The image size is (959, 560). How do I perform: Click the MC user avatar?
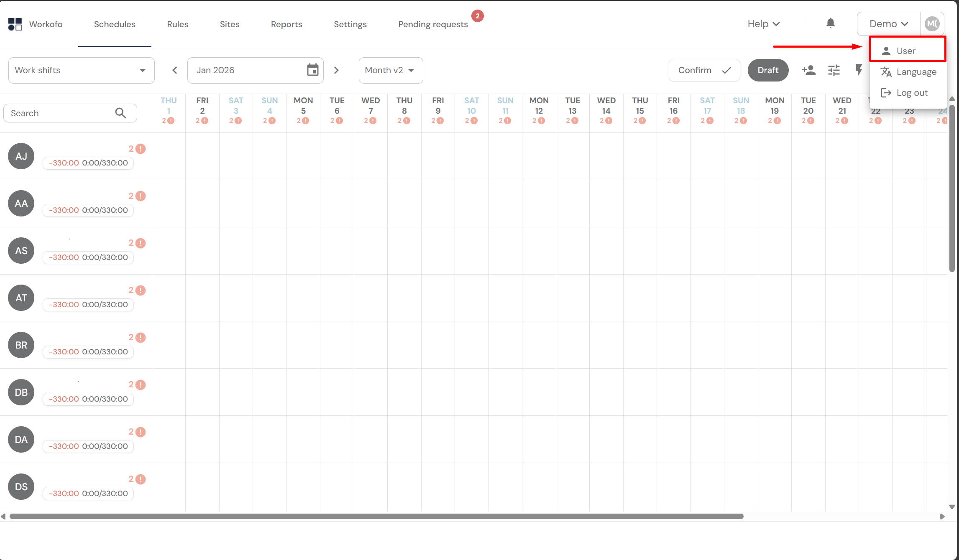pos(932,24)
